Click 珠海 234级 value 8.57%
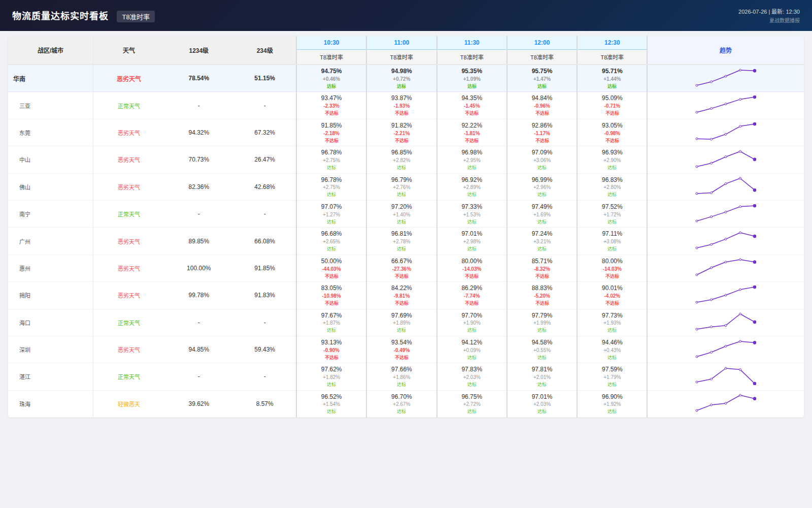 click(x=264, y=404)
